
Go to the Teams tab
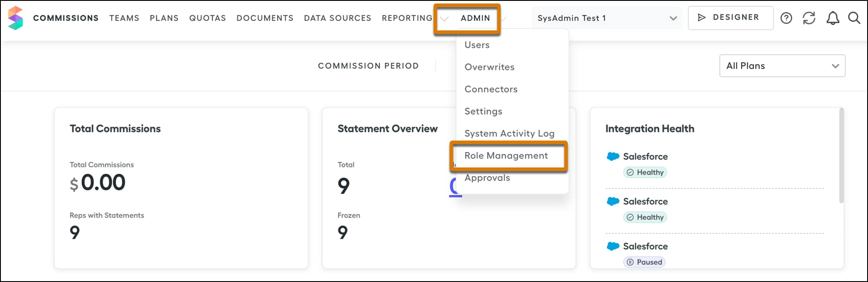click(x=124, y=18)
